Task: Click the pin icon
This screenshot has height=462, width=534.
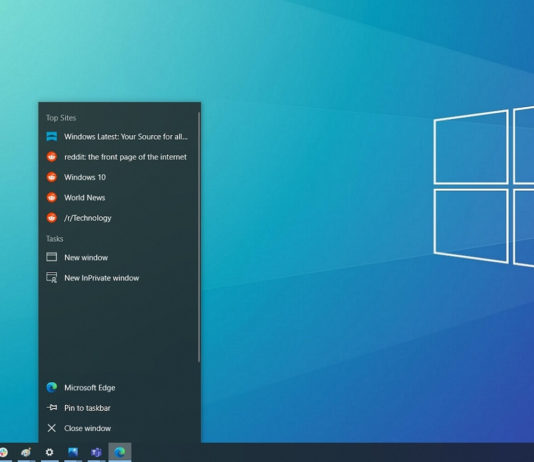Action: 52,407
